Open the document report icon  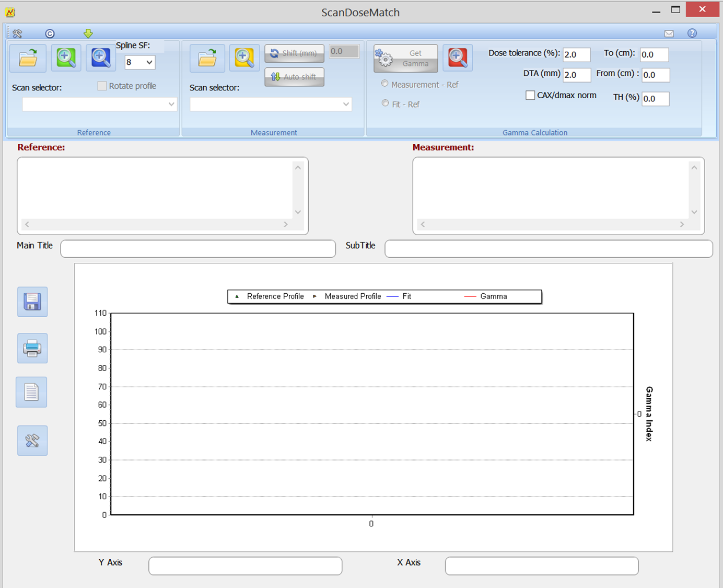click(x=31, y=392)
